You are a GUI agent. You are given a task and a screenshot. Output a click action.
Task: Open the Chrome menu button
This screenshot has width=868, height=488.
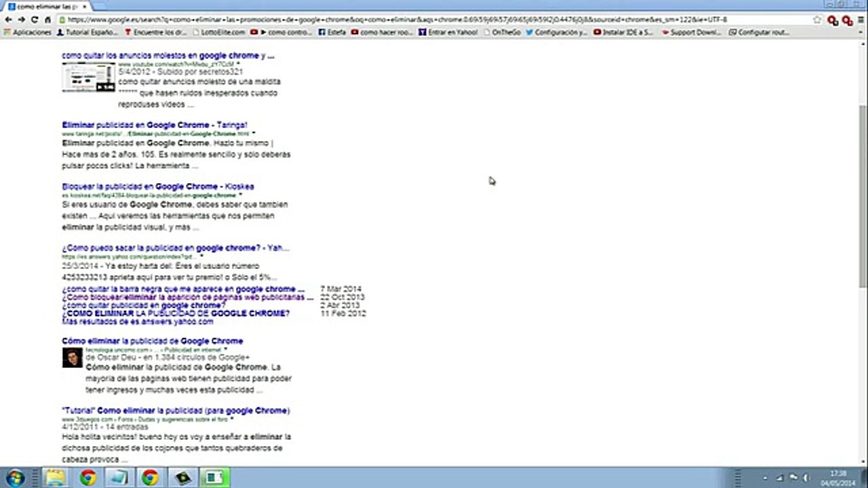point(860,20)
